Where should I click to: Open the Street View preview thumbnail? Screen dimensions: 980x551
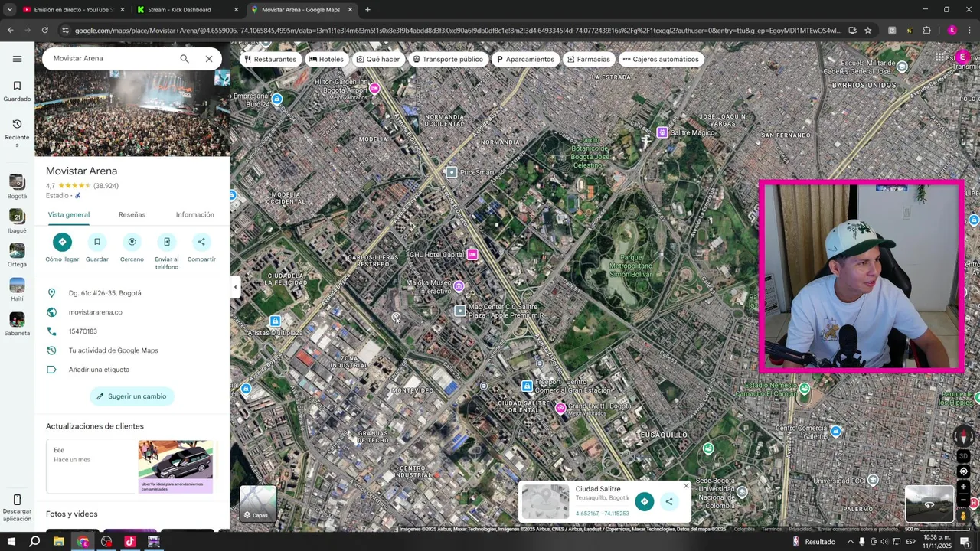point(929,504)
